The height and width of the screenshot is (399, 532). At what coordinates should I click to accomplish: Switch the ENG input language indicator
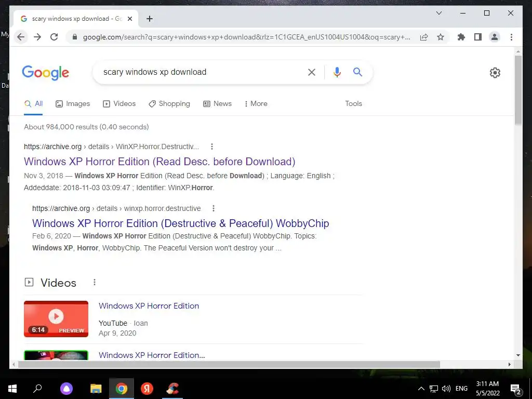click(461, 389)
